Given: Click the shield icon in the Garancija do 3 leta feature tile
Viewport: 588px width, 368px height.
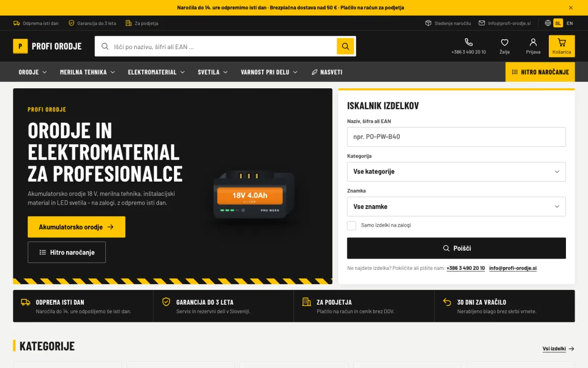Looking at the screenshot, I should pos(166,302).
